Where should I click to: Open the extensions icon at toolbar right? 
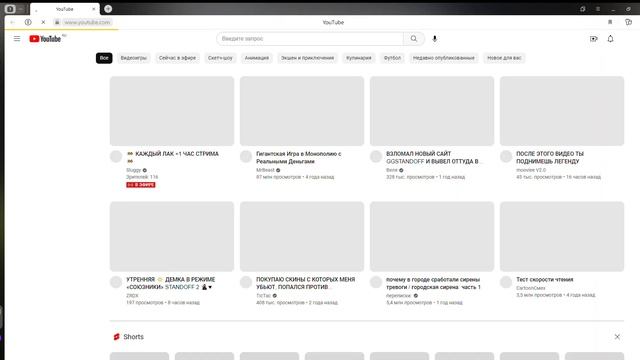click(628, 22)
